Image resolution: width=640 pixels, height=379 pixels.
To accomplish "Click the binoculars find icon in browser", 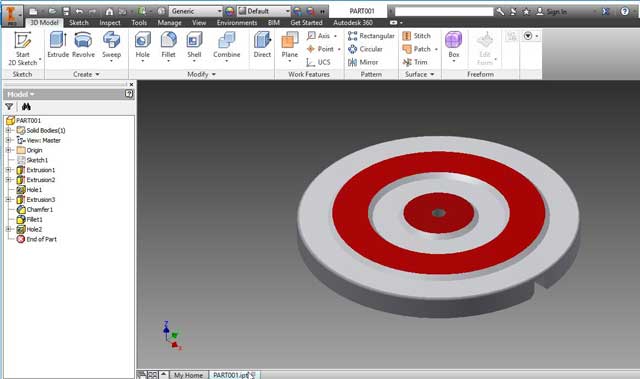I will coord(26,107).
